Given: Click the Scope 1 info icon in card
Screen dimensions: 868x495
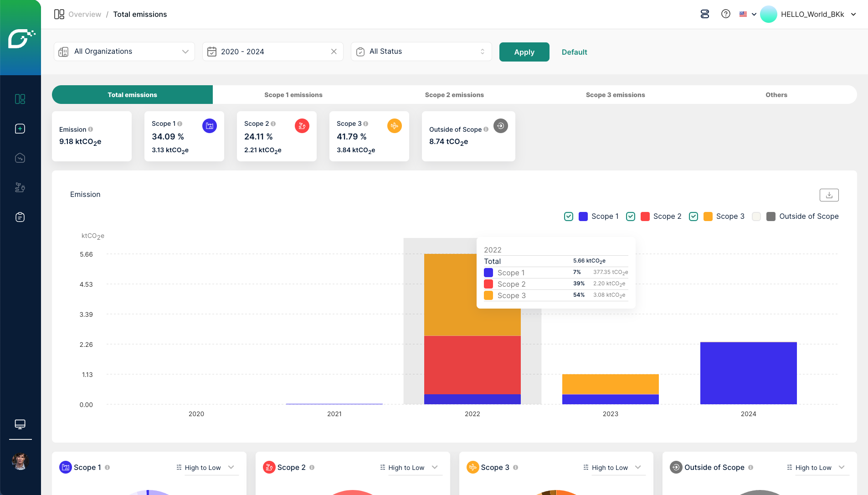Looking at the screenshot, I should [180, 124].
